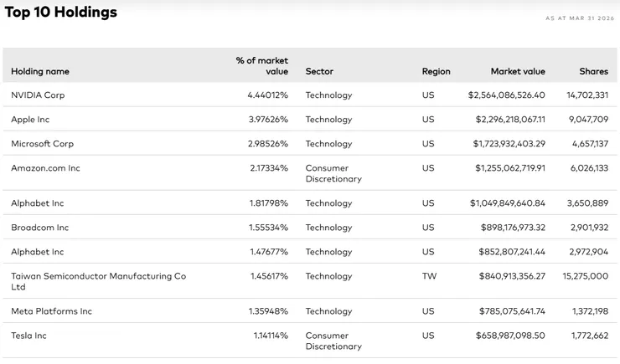Viewport: 620px width, 364px height.
Task: Select Taiwan Semiconductor Manufacturing Co Ltd name
Action: 99,281
